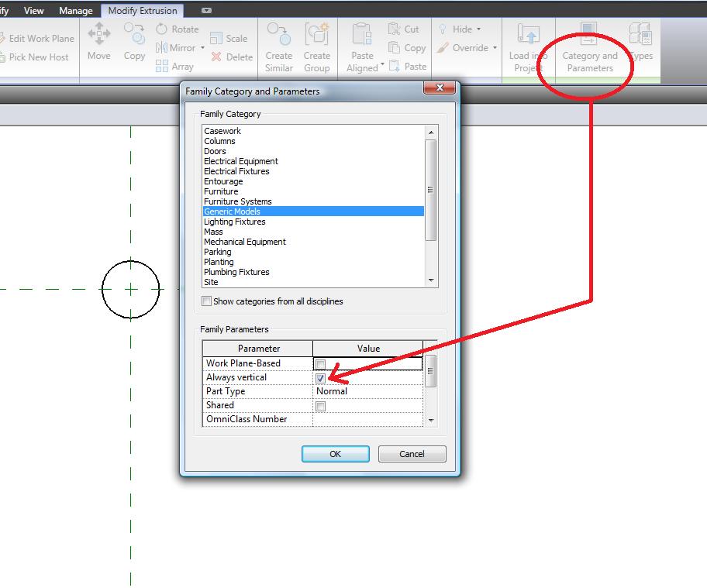Click the Part Type value Normal
Viewport: 707px width, 588px height.
coord(368,391)
